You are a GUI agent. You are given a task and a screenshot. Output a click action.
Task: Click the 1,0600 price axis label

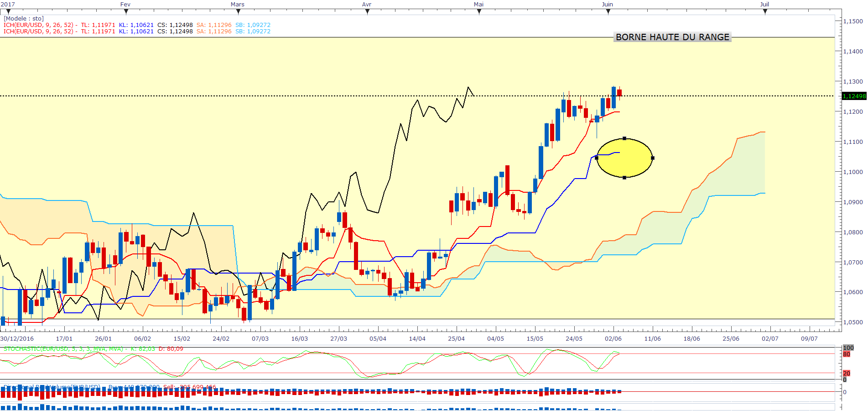tap(853, 292)
